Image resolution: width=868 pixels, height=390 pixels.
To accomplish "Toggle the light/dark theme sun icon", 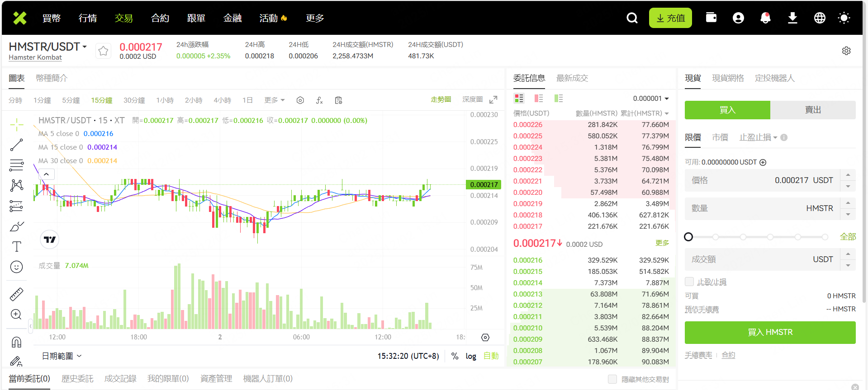I will [844, 18].
